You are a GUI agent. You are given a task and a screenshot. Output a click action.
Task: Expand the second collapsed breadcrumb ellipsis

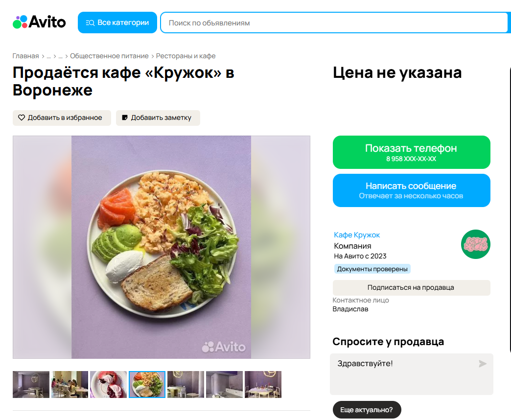tap(60, 56)
